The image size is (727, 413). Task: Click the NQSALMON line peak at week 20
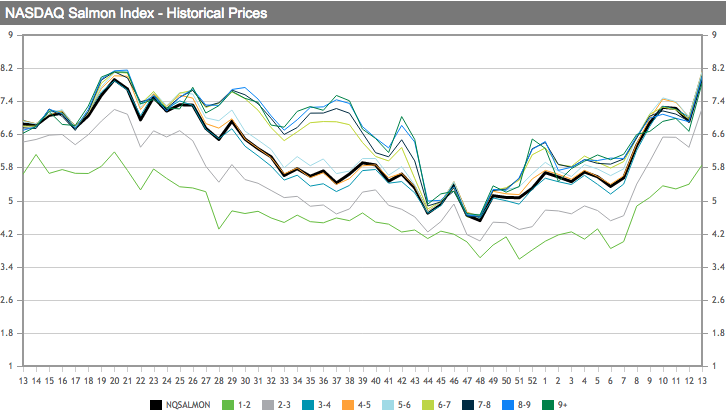115,80
